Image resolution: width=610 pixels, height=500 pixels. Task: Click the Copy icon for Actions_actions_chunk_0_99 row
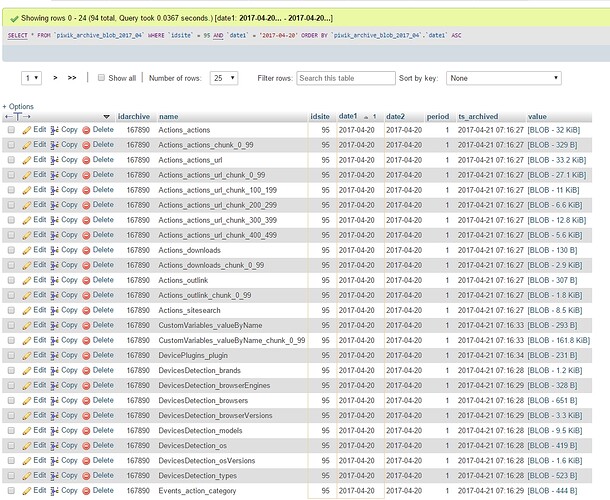[54, 145]
